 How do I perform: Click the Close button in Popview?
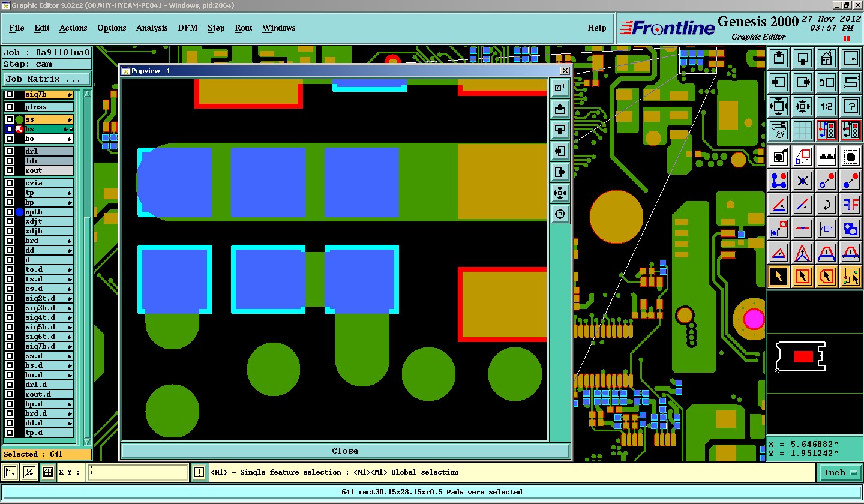345,451
